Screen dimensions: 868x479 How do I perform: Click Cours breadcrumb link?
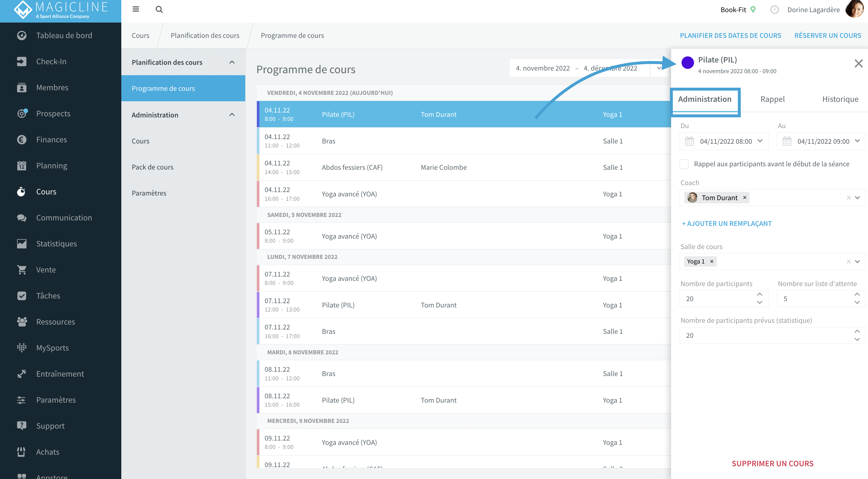(140, 35)
